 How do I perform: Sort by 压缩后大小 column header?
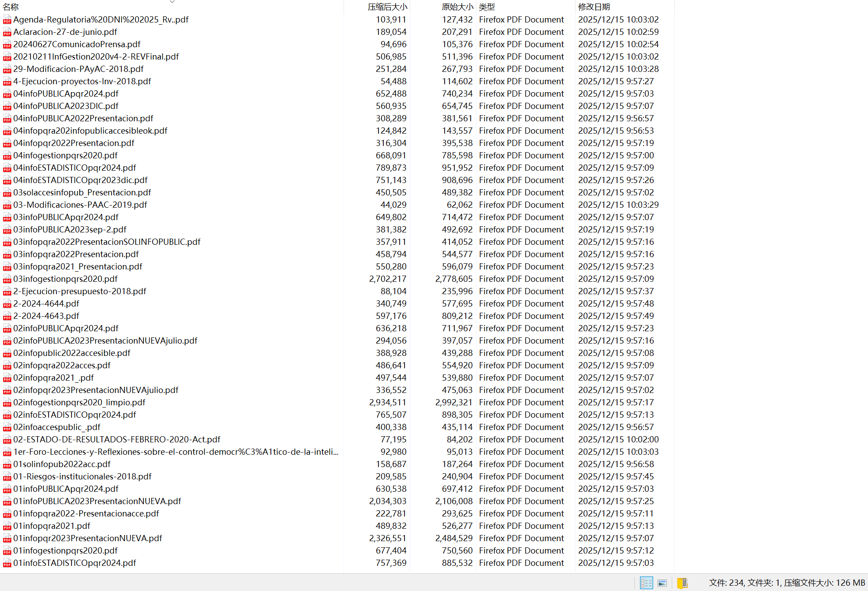[x=387, y=7]
